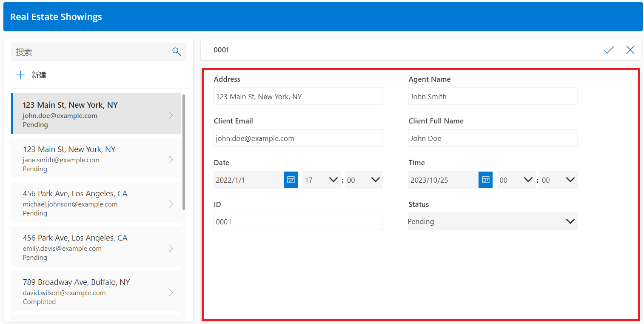Click the Status field label
Screen dimensions: 644x324
[419, 204]
